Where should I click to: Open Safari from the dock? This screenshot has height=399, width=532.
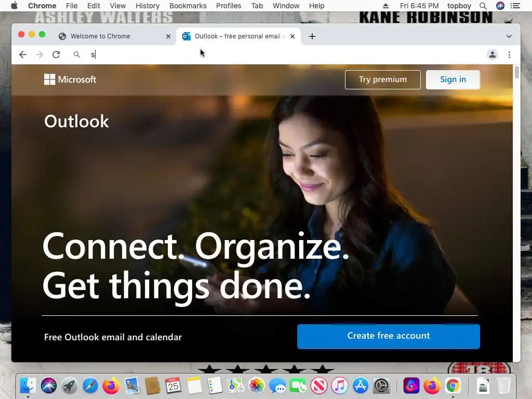tap(90, 386)
